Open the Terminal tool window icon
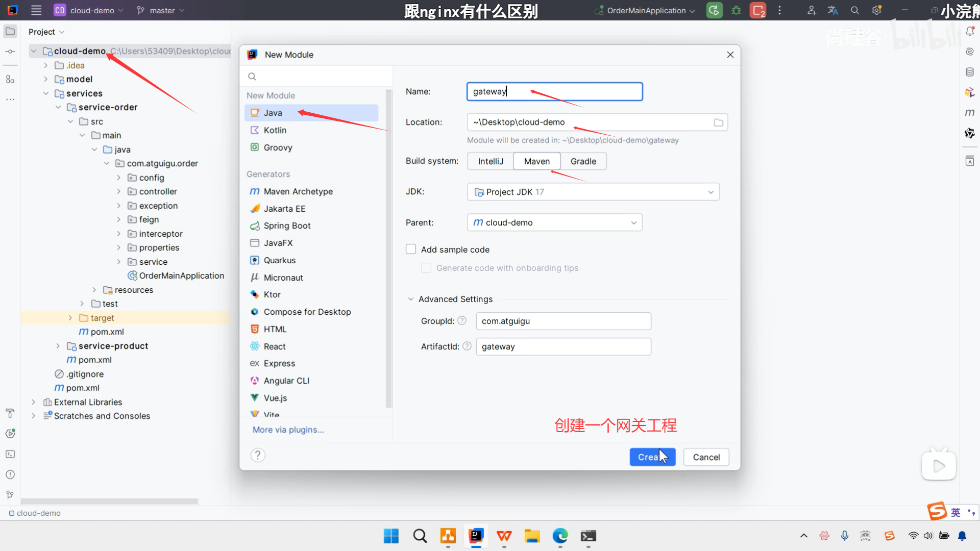This screenshot has height=551, width=980. [x=10, y=454]
